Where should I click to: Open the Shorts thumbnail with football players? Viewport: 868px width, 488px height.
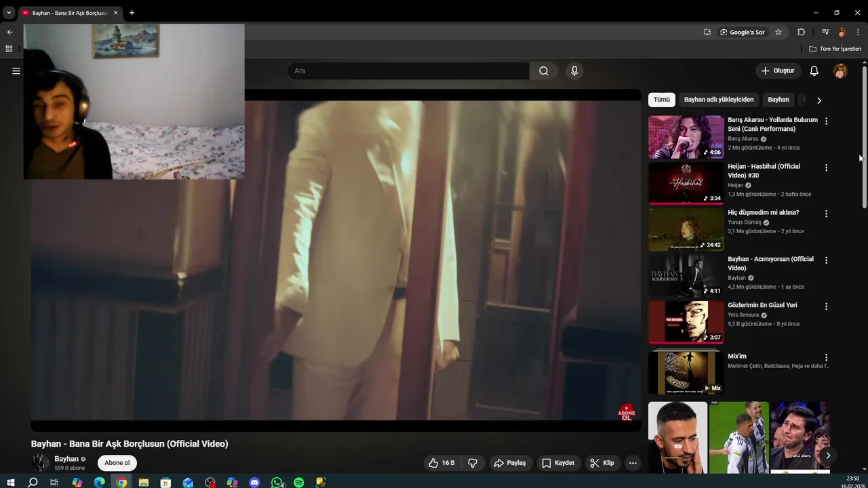(x=738, y=437)
